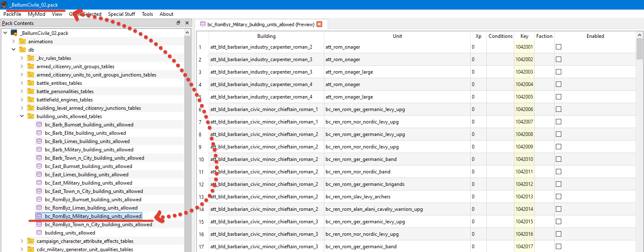Open the PackFile menu
The width and height of the screenshot is (644, 252).
pyautogui.click(x=12, y=14)
